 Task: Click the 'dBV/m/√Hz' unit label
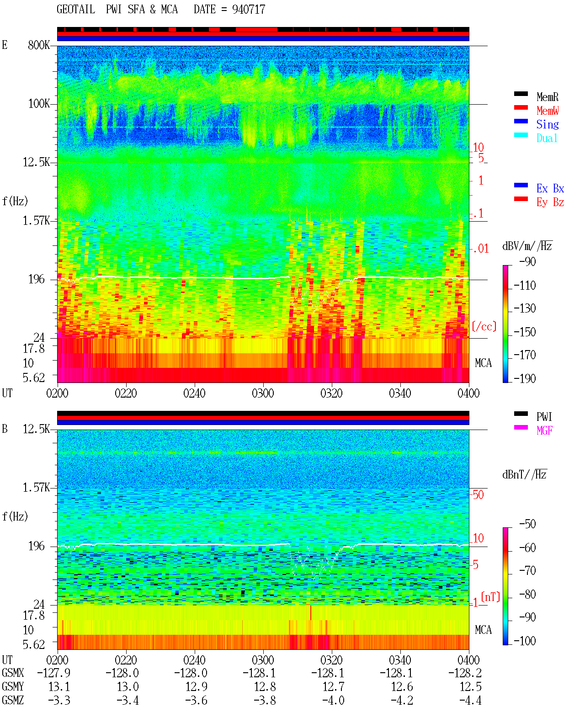coord(527,246)
